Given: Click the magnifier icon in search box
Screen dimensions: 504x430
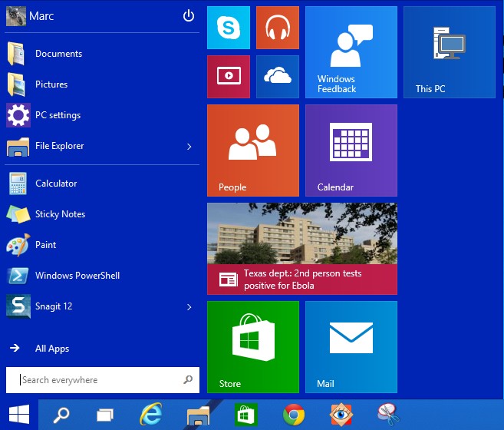Looking at the screenshot, I should [x=188, y=379].
